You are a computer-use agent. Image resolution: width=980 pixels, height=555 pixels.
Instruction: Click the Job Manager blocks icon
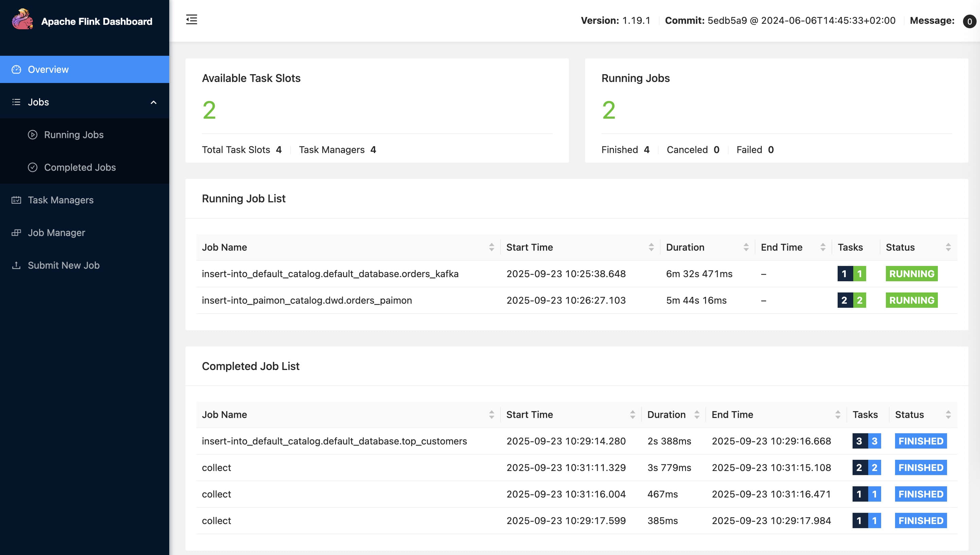pos(16,233)
